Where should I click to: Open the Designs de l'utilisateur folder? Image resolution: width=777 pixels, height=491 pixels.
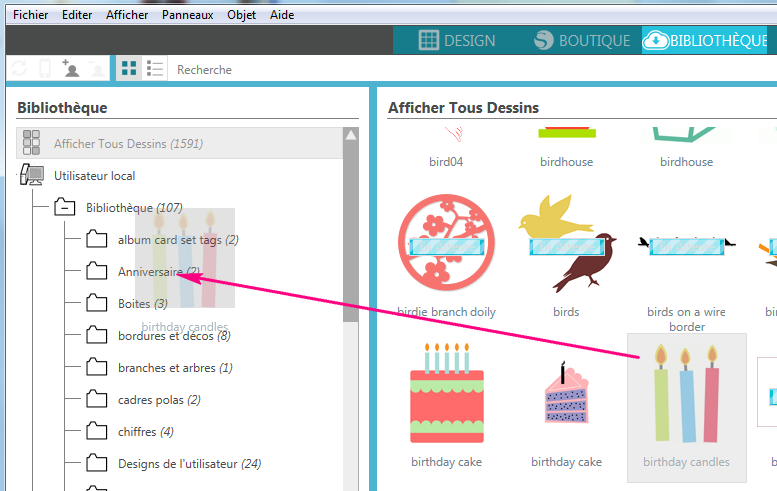189,464
